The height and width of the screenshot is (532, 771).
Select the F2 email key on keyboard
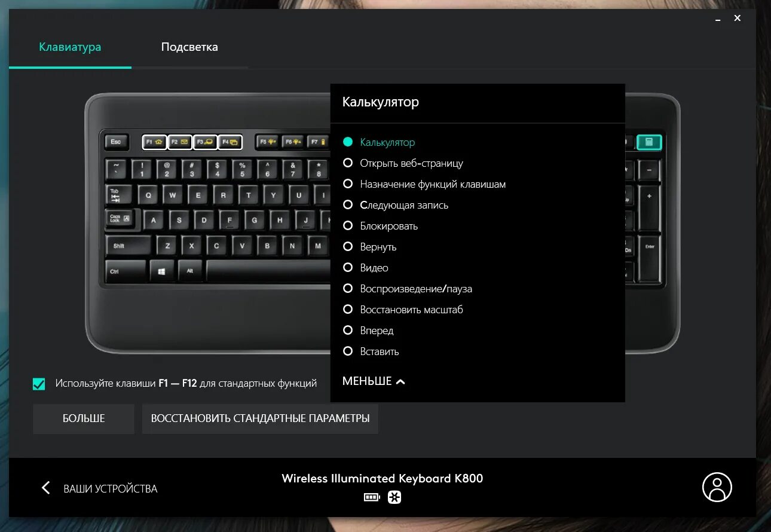point(180,142)
